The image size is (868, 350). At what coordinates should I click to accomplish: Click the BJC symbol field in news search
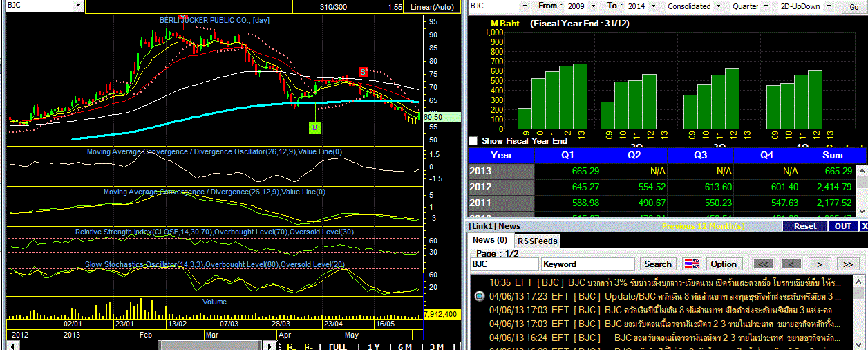[504, 264]
